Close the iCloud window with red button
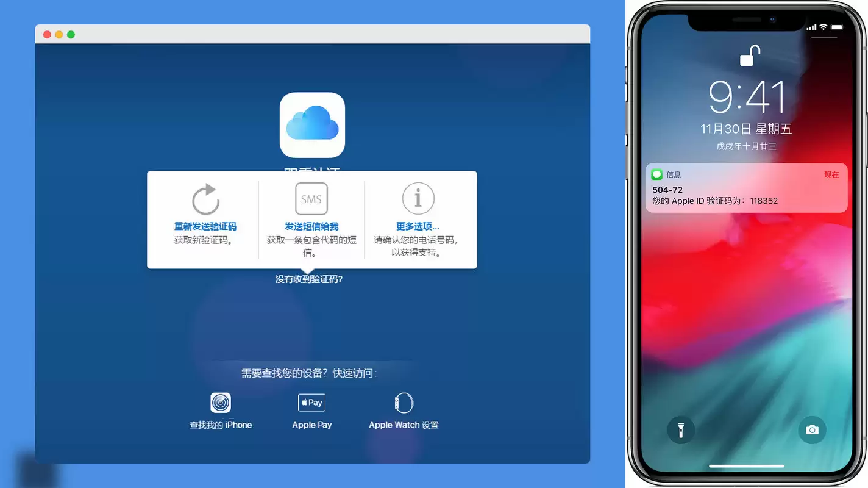Screen dimensions: 868x488 coord(47,35)
